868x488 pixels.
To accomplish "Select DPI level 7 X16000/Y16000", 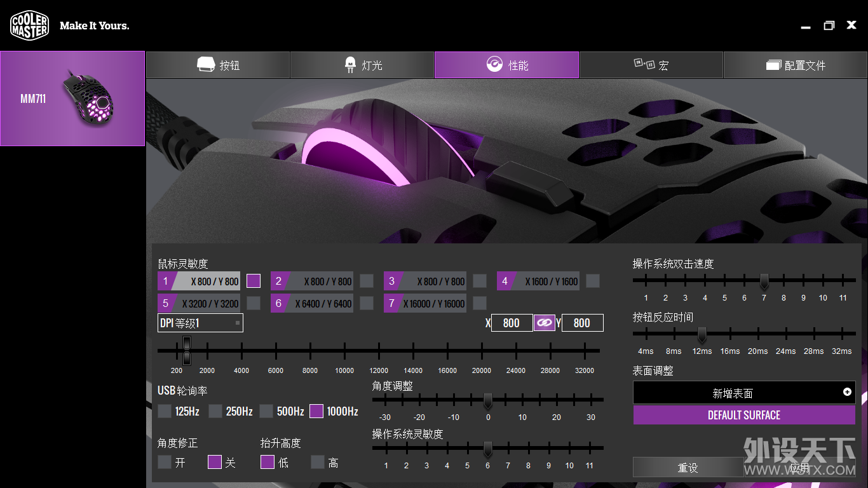I will [x=425, y=303].
